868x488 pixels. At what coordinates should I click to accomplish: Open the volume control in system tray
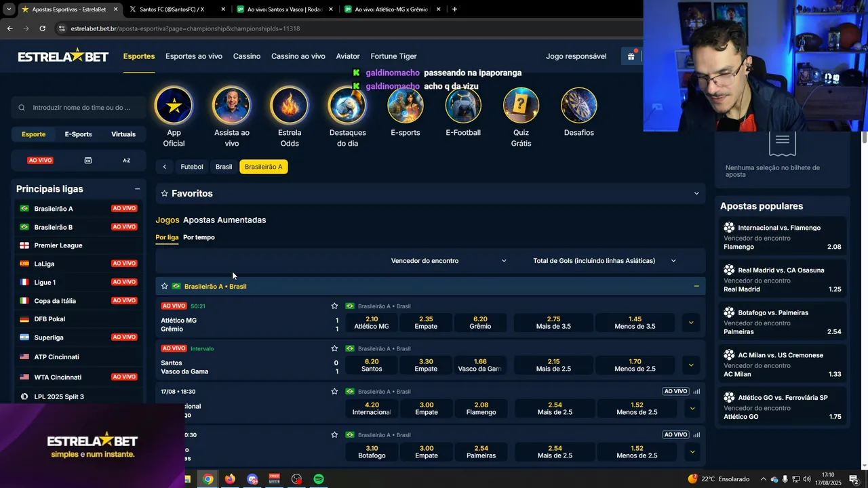(806, 479)
